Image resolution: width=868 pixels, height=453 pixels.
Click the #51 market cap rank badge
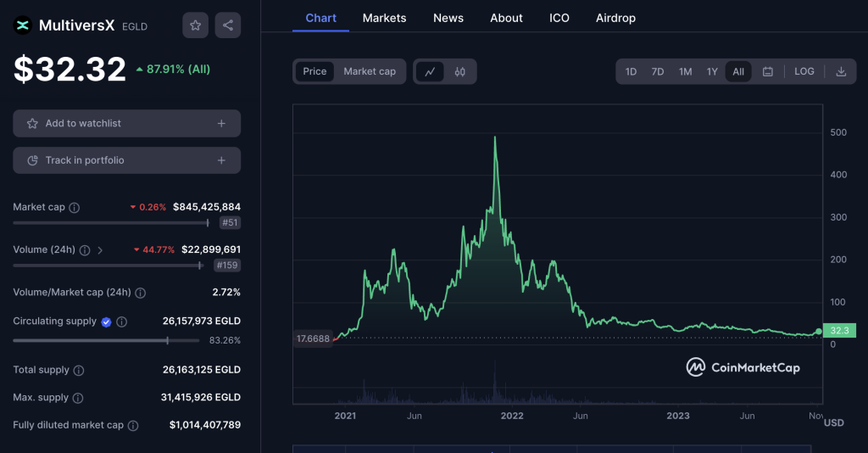tap(229, 222)
